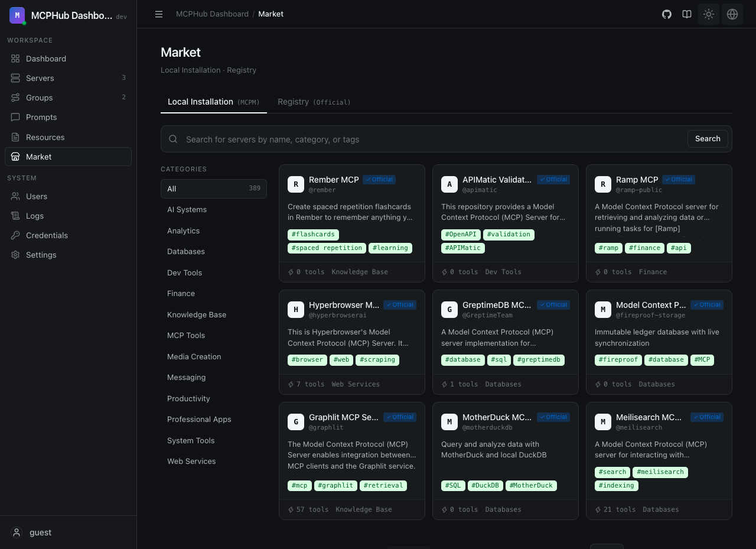Screen dimensions: 756x549
Task: Open the documentation book icon
Action: pyautogui.click(x=687, y=14)
